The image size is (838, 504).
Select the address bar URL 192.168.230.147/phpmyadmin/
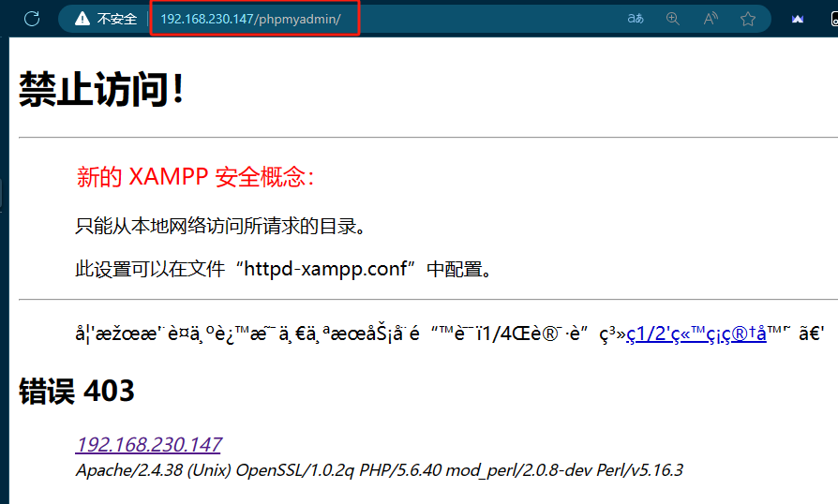click(x=250, y=20)
